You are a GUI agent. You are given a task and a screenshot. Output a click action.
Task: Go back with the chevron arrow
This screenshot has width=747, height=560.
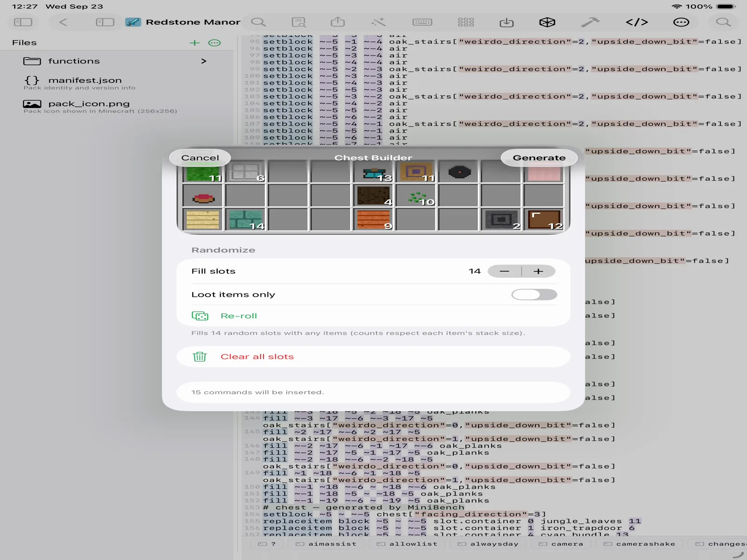(x=63, y=22)
